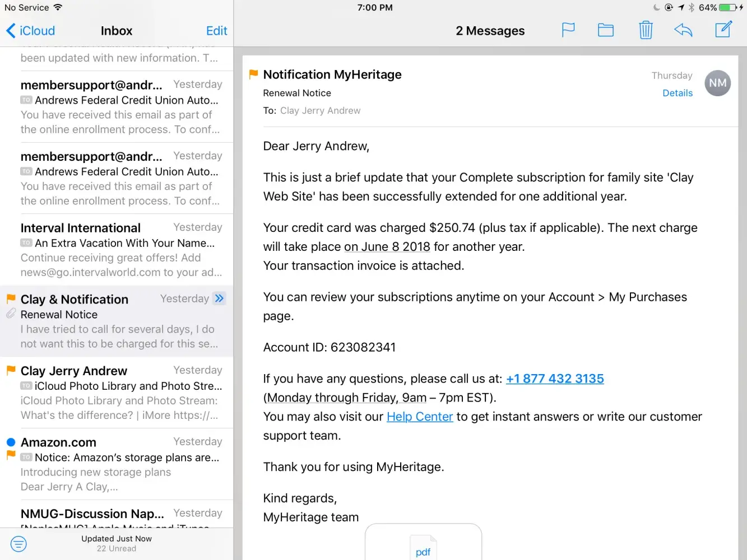Tap the reply arrow icon
Viewport: 747px width, 560px height.
683,30
